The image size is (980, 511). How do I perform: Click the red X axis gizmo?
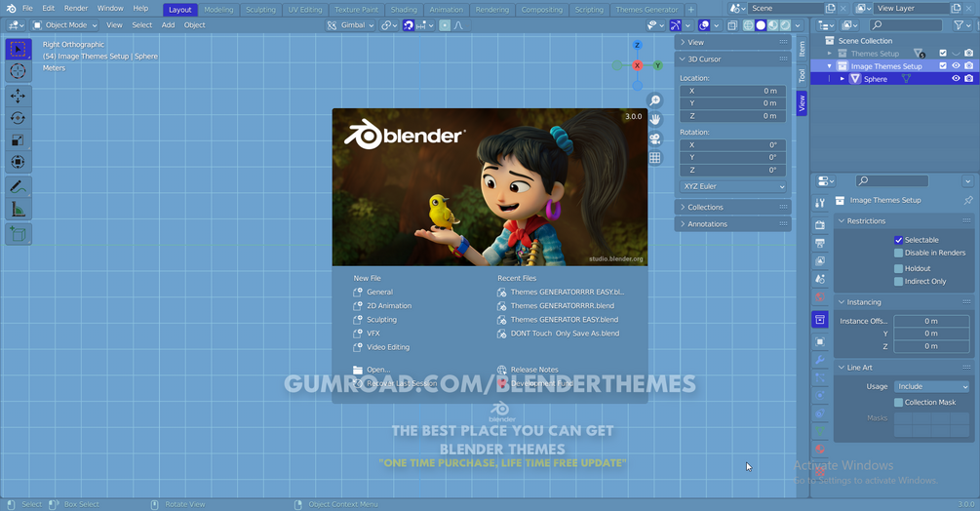[x=637, y=65]
